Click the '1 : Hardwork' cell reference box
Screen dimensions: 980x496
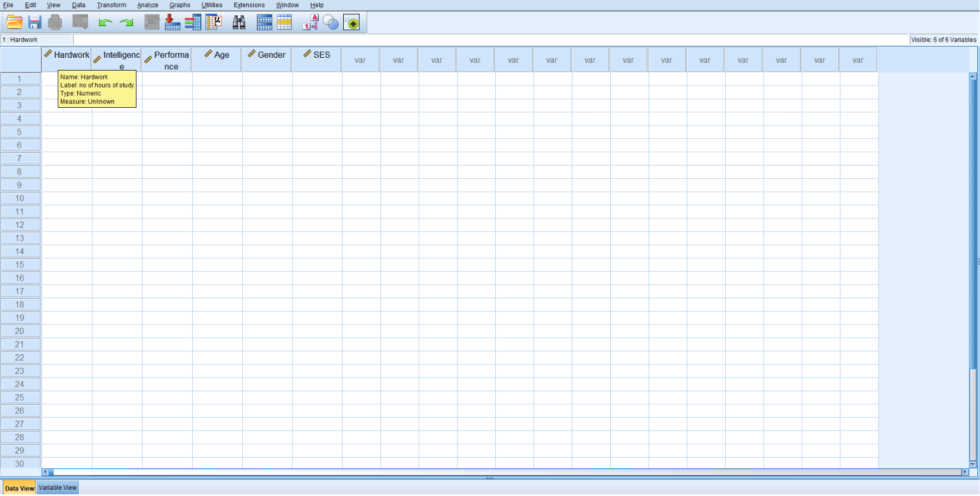(37, 39)
